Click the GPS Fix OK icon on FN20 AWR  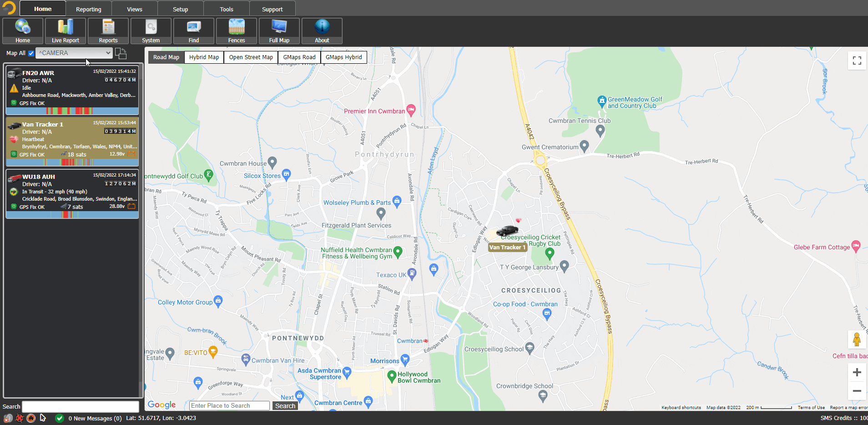pyautogui.click(x=14, y=103)
